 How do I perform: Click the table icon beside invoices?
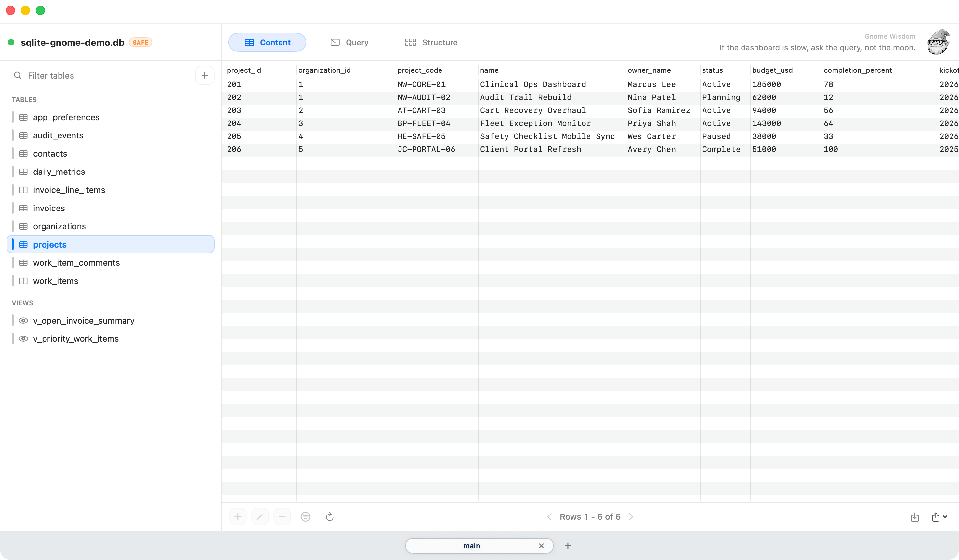(23, 208)
